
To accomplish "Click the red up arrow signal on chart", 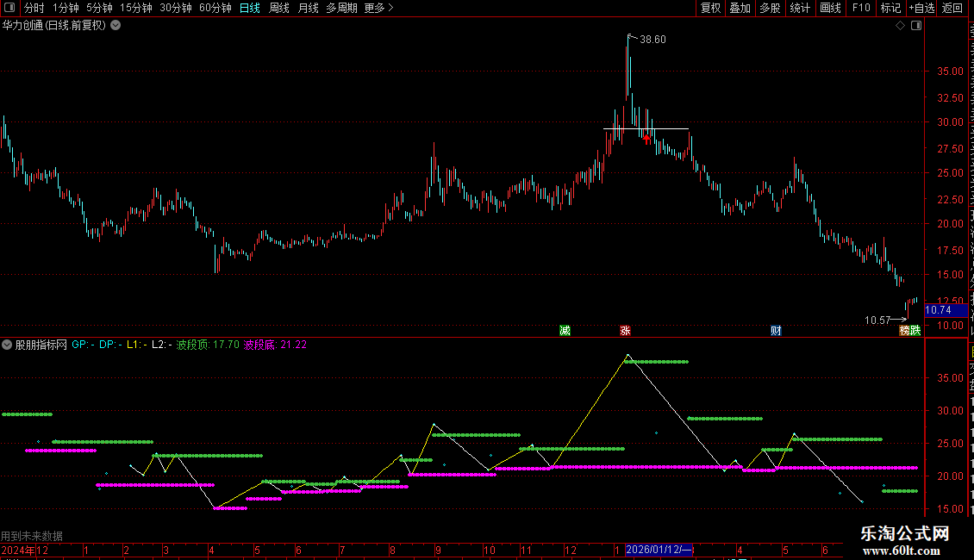I will (x=646, y=139).
